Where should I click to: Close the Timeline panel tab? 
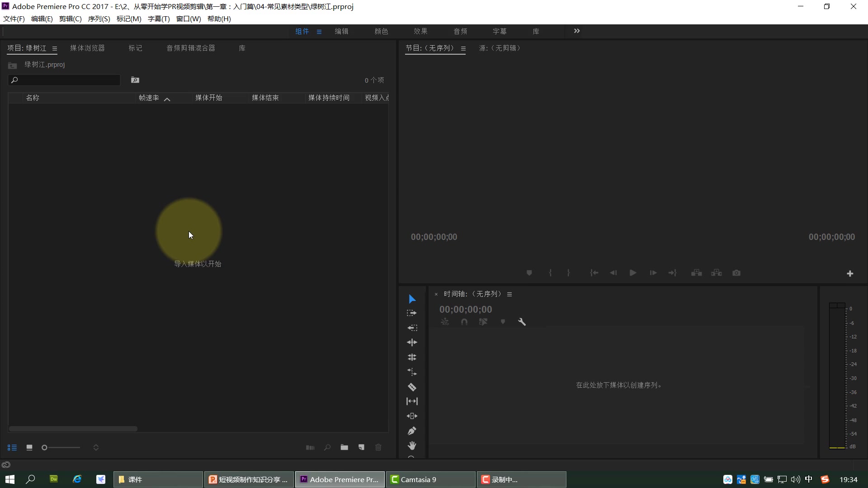pos(436,294)
